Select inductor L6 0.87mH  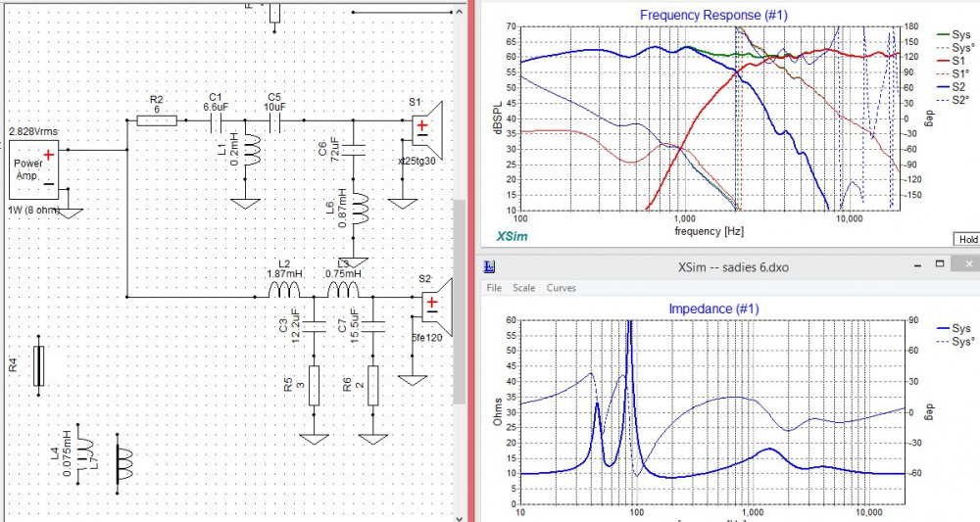click(x=358, y=210)
